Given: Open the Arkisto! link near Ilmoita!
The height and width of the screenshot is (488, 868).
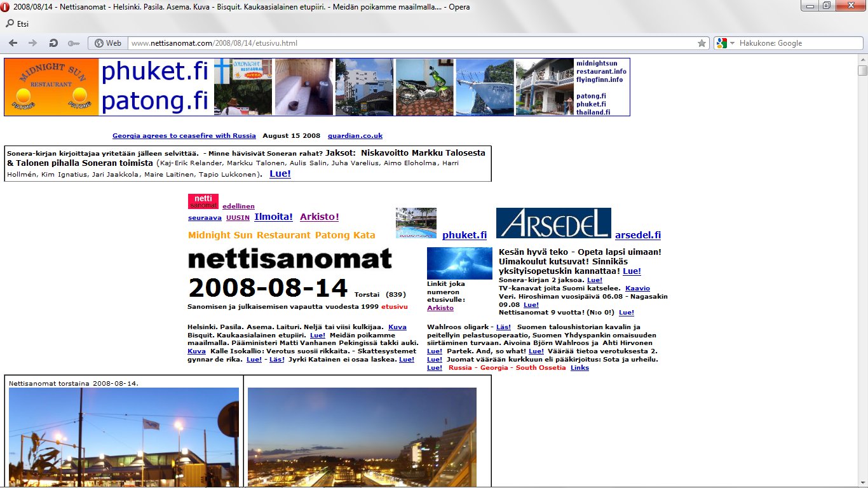Looking at the screenshot, I should 319,217.
